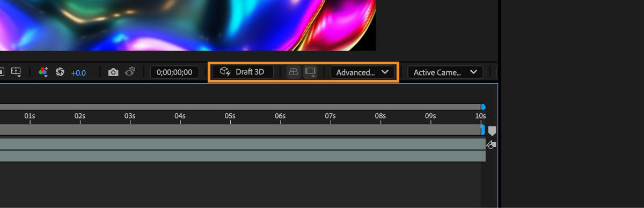644x208 pixels.
Task: Click the 07s mark on time ruler
Action: click(x=330, y=116)
